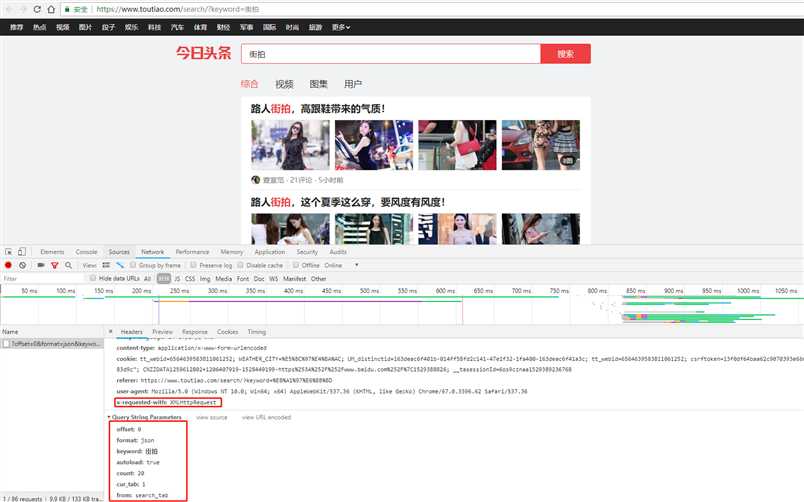Enable Disable cache checkbox
This screenshot has width=804, height=502.
(x=240, y=265)
